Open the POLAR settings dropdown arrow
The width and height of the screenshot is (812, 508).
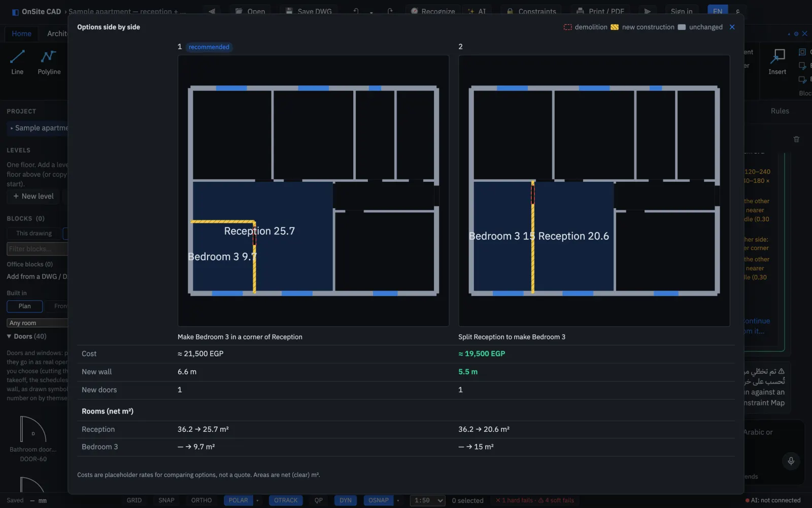[257, 500]
